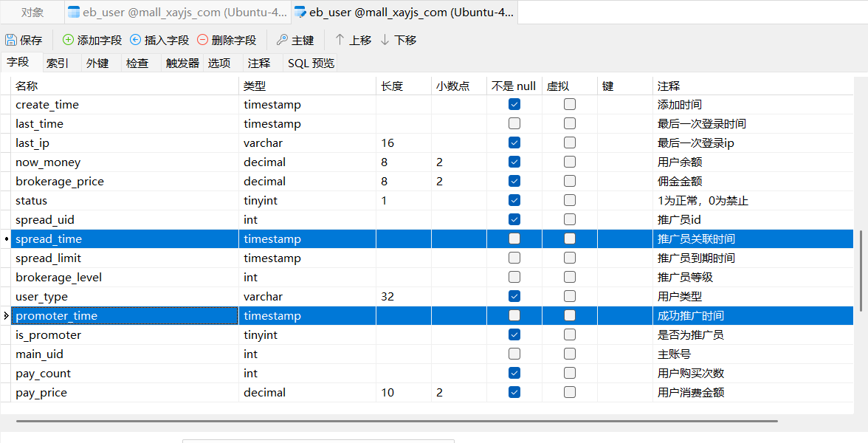
Task: Toggle Virtual checkbox for create_time
Action: (570, 104)
